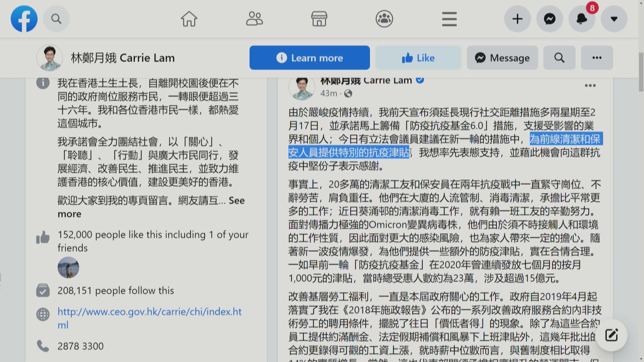The width and height of the screenshot is (644, 362).
Task: Open the ceo.gov.hk website link
Action: [149, 312]
